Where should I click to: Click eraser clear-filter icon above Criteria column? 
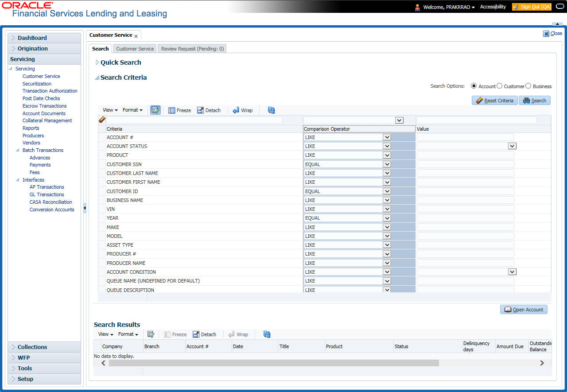tap(101, 120)
